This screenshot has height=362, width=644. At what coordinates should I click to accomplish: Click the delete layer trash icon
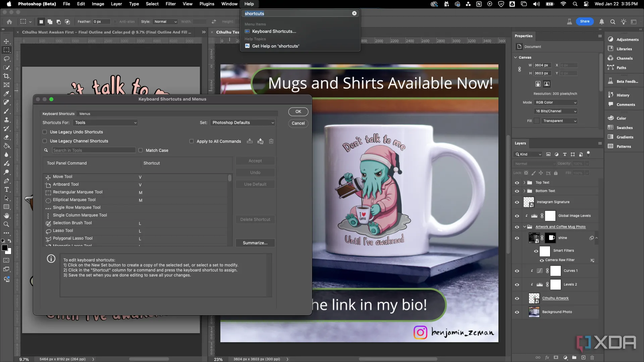(592, 358)
